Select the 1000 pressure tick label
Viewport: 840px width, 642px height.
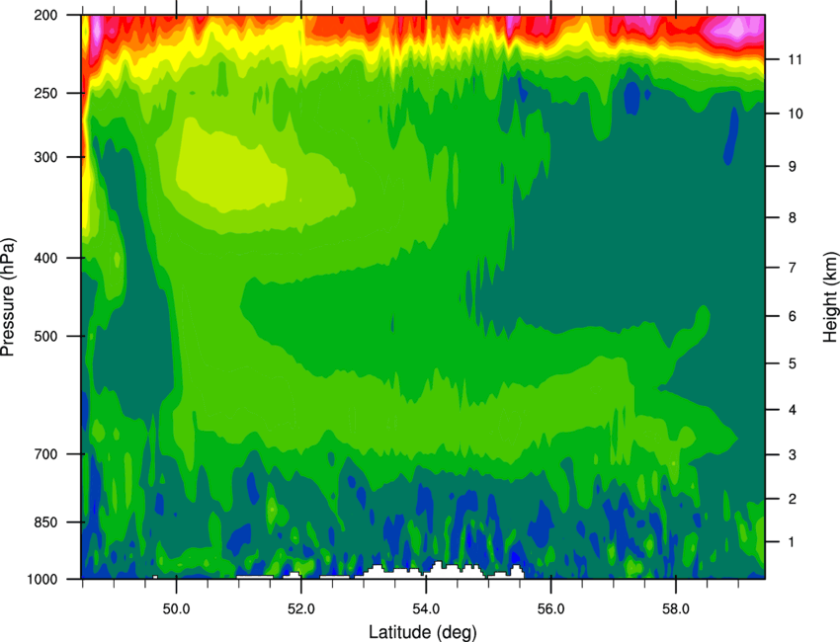(x=42, y=580)
